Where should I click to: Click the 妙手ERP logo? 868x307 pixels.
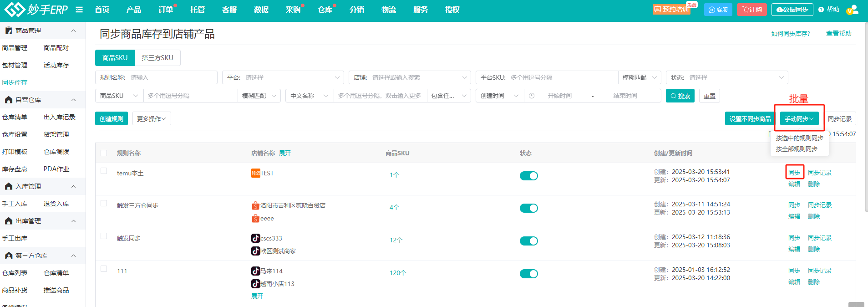(x=36, y=9)
